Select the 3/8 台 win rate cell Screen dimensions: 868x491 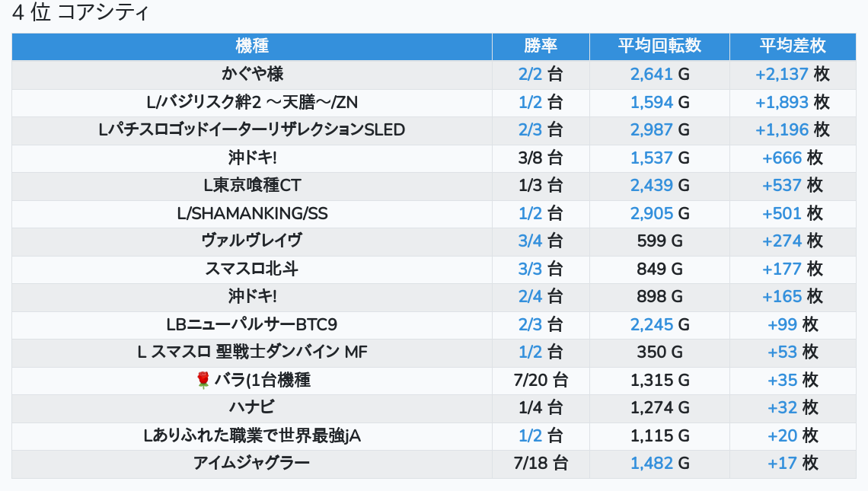click(541, 158)
